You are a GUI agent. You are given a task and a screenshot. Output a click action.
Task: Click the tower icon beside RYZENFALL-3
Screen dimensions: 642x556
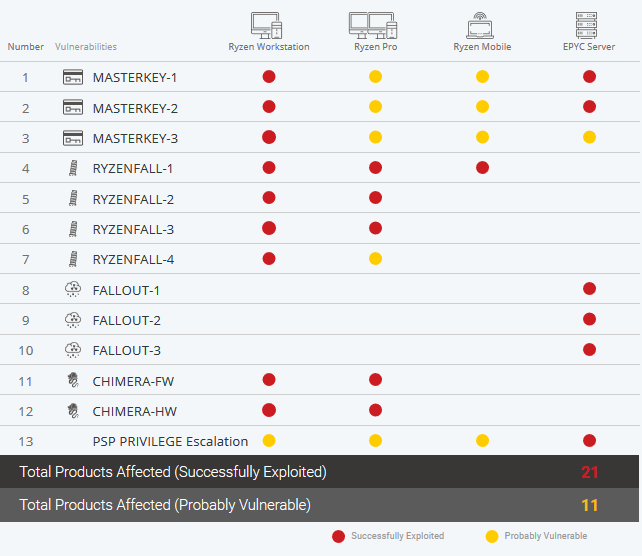tap(73, 229)
